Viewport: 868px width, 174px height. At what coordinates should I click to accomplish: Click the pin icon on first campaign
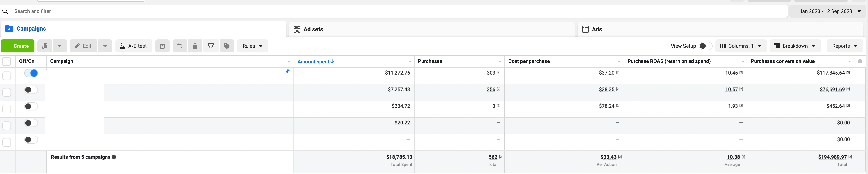(287, 72)
